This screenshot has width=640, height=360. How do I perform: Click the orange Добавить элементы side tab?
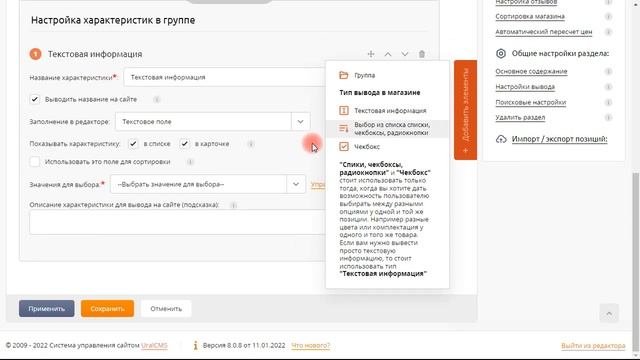[x=465, y=110]
